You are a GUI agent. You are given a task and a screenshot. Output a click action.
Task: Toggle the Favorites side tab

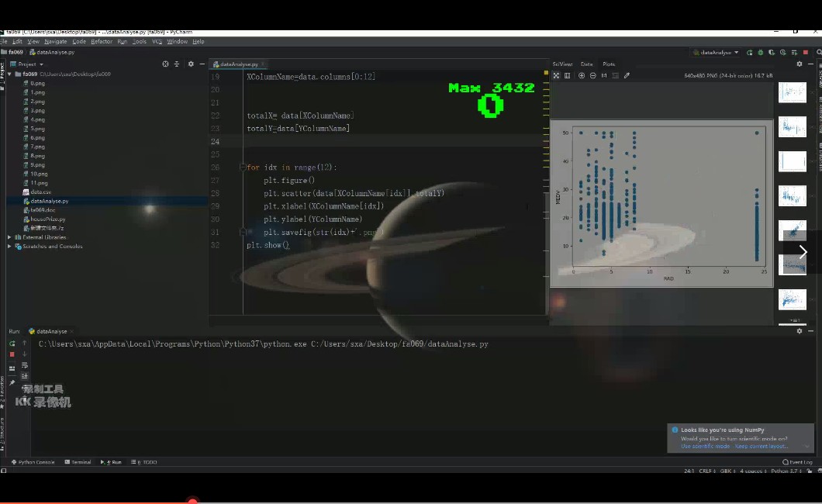pos(2,393)
